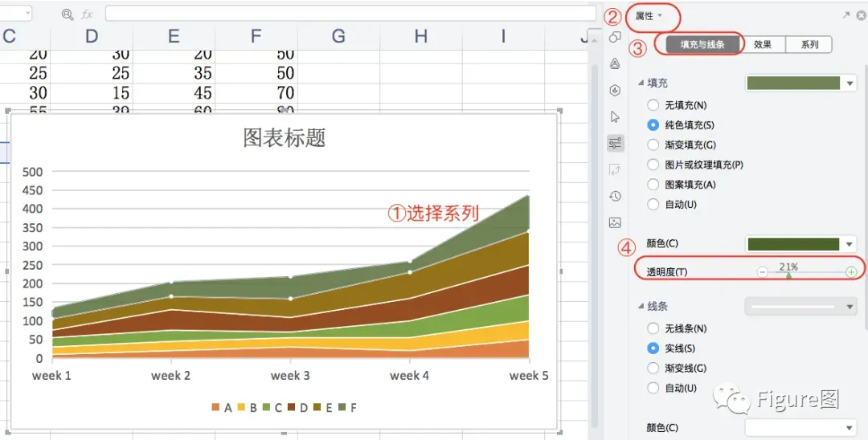Open the 填充 fill preset dropdown arrow
Viewport: 868px width, 440px height.
point(850,84)
